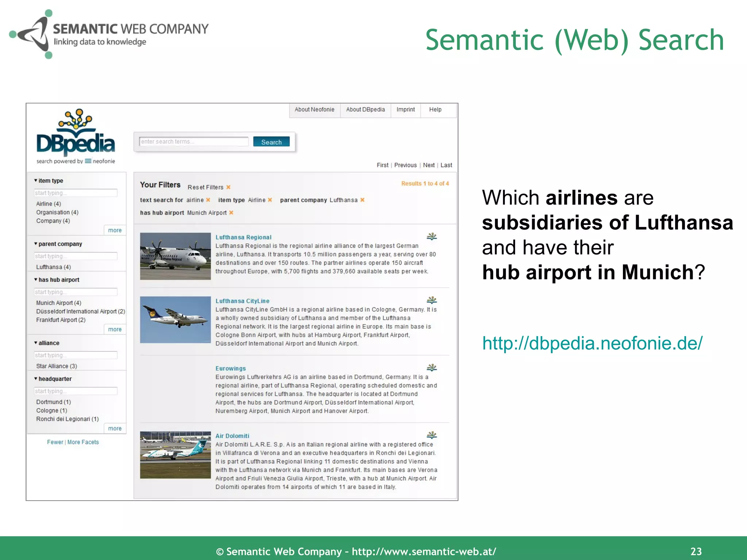Focus the enter search terms field
The width and height of the screenshot is (747, 560).
[x=194, y=141]
